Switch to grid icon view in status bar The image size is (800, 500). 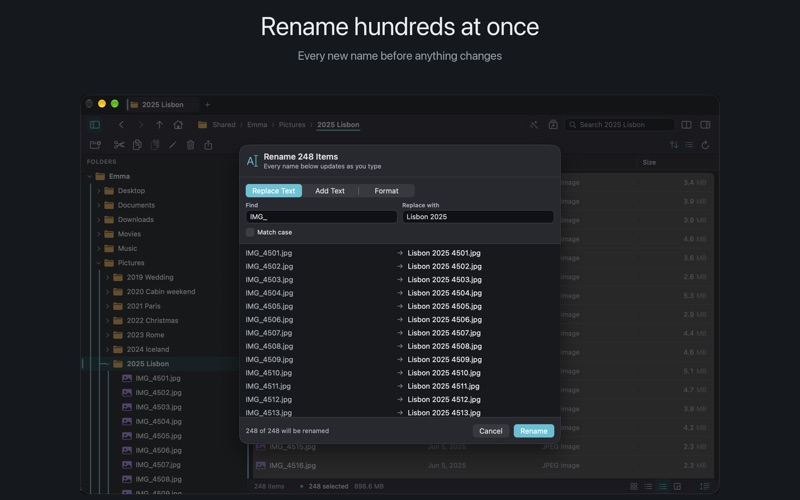pos(634,486)
